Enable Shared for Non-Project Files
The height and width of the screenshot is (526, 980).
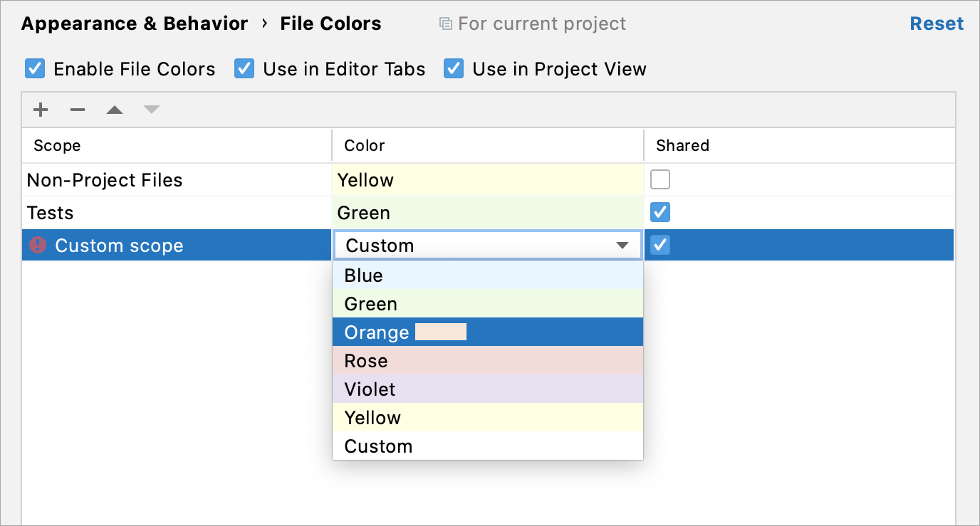point(660,180)
